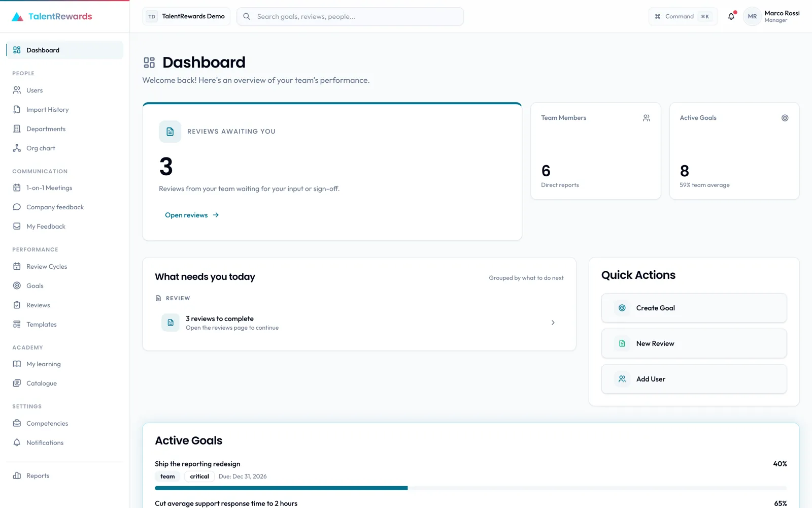Open Review Cycles in sidebar
This screenshot has width=812, height=508.
coord(64,266)
